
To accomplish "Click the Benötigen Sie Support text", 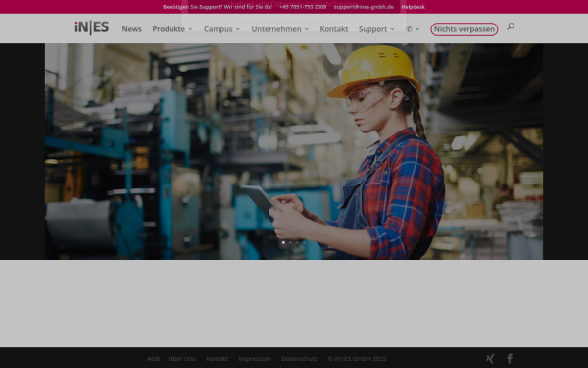I will tap(192, 7).
